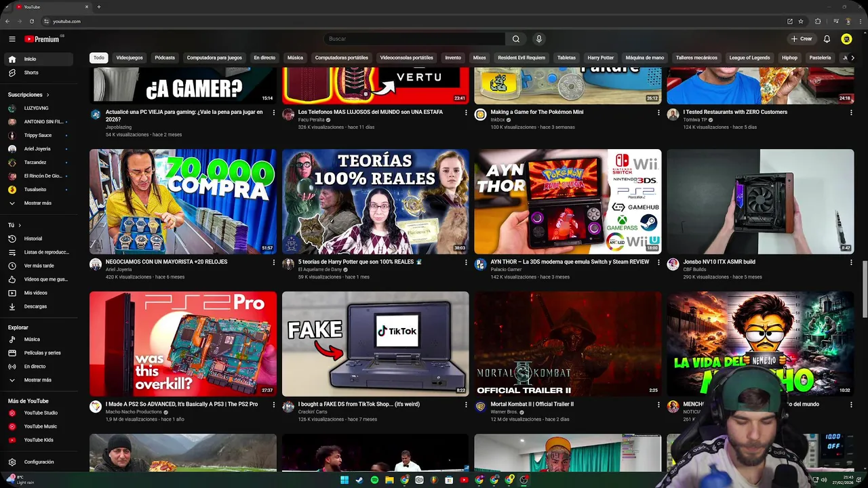Play AYN THOR review thumbnail
The image size is (868, 488).
[x=568, y=202]
